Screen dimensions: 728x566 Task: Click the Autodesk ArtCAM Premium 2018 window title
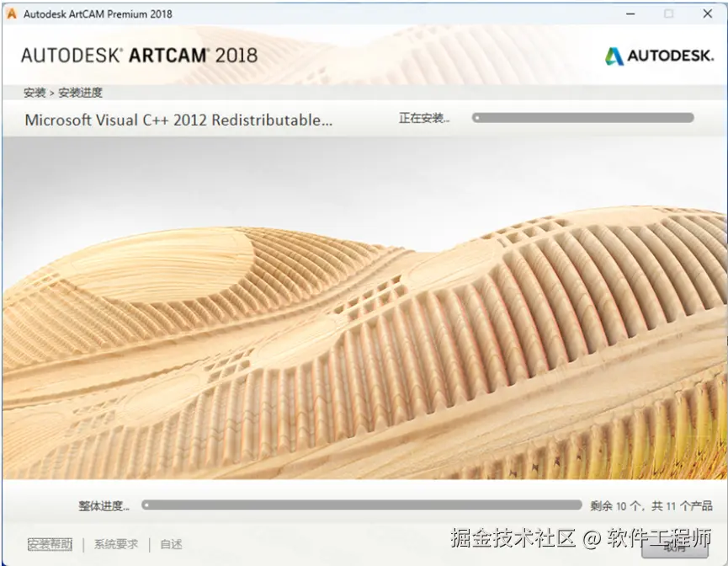click(98, 14)
